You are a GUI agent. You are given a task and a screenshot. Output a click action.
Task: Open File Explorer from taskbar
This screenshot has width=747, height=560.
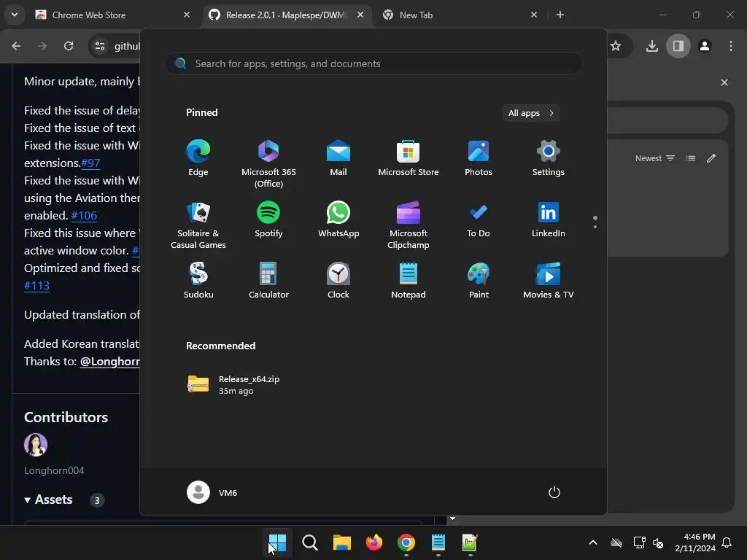click(341, 542)
